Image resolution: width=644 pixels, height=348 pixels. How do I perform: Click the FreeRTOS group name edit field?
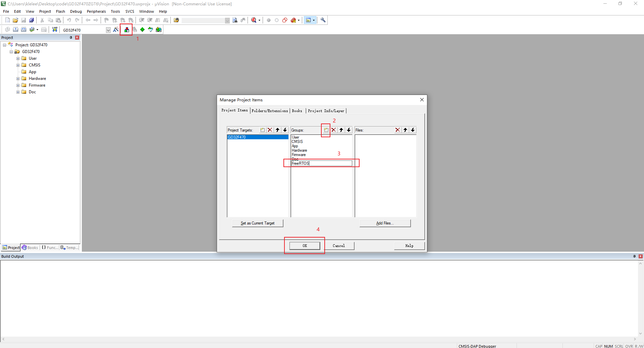(321, 163)
